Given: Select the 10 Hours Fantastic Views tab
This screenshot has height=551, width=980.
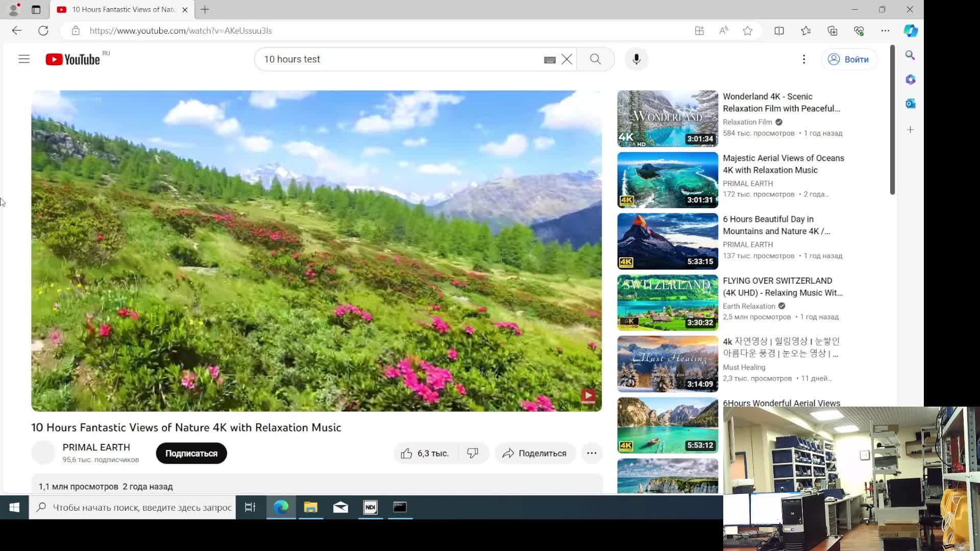Looking at the screenshot, I should click(122, 10).
